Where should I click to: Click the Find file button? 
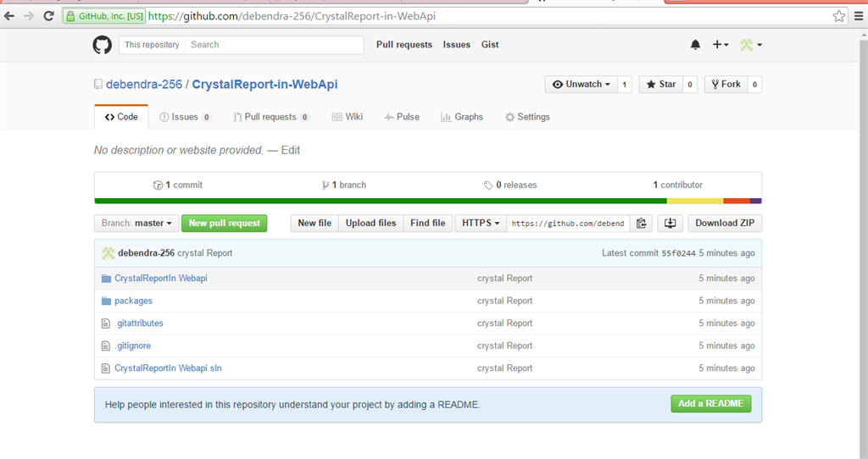point(428,224)
